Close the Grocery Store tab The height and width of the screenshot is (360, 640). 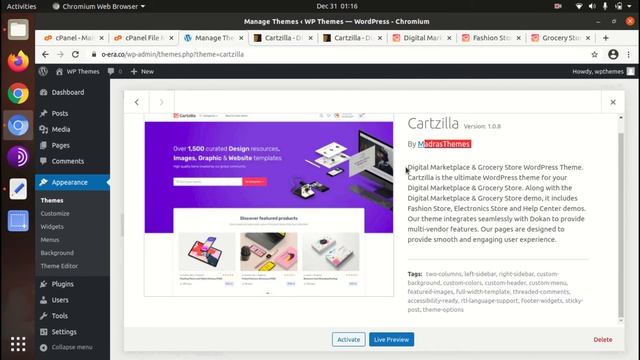pyautogui.click(x=588, y=38)
